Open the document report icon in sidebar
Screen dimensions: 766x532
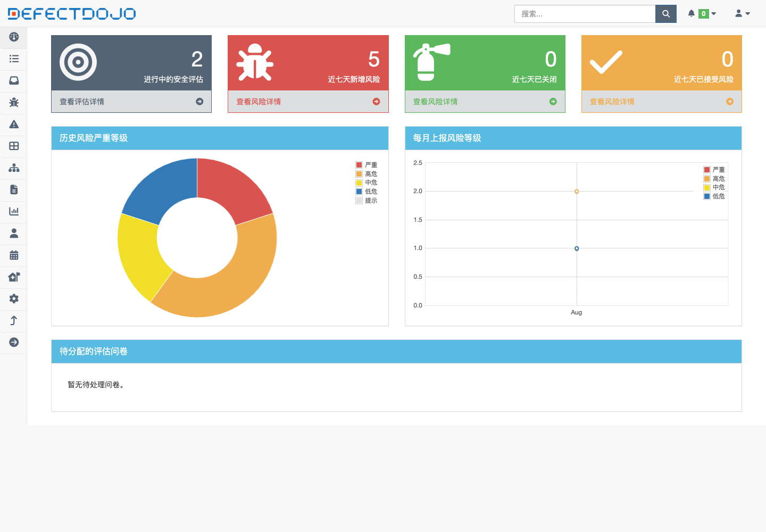tap(14, 189)
